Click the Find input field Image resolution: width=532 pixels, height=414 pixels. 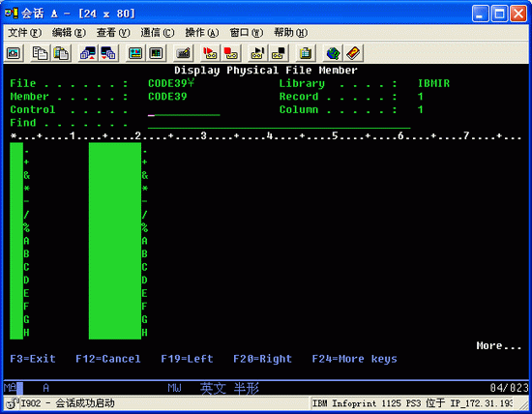tap(279, 123)
